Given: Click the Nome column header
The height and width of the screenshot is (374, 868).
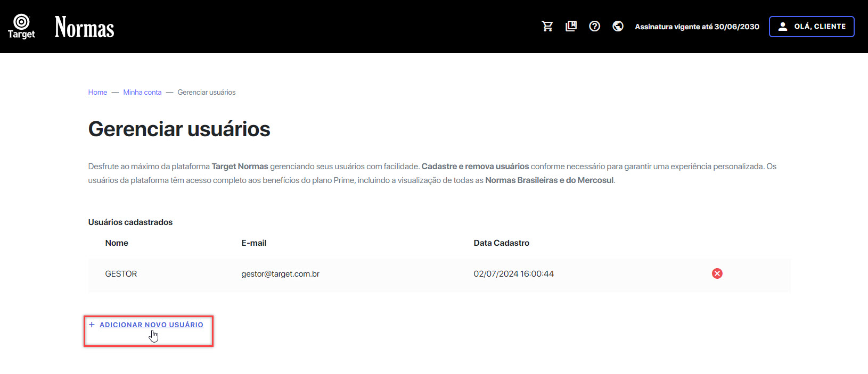Looking at the screenshot, I should click(x=117, y=243).
